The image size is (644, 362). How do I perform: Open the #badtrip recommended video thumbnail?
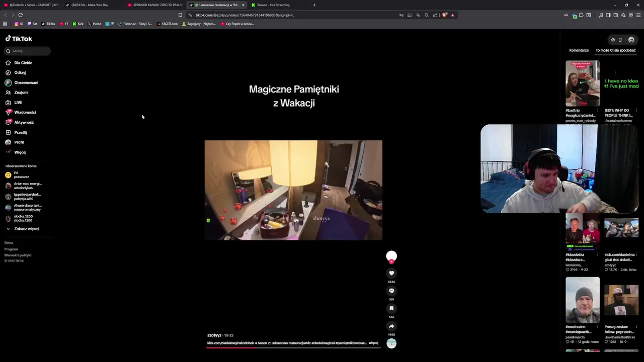point(583,83)
